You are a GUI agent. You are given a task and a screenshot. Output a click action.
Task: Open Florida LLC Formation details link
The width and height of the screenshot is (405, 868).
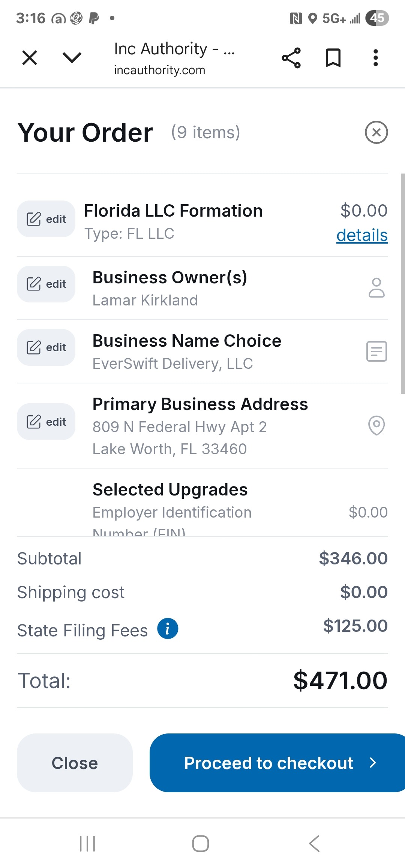[x=362, y=235]
